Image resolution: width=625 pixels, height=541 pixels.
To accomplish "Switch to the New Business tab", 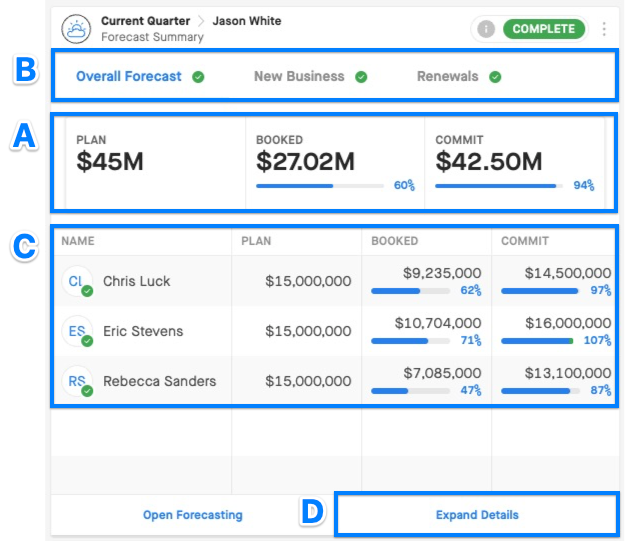I will [x=299, y=76].
